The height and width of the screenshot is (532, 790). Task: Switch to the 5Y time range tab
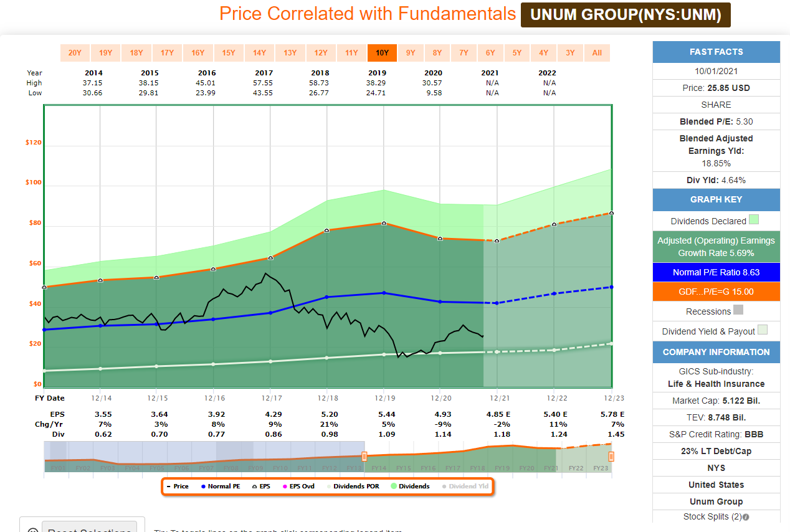(x=517, y=53)
